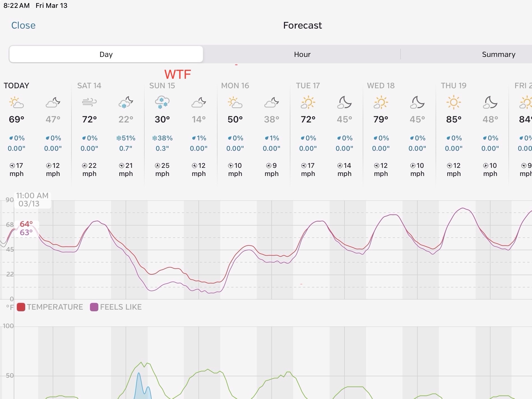Tap Wednesday's mostly sunny icon
Image resolution: width=532 pixels, height=399 pixels.
[x=381, y=103]
